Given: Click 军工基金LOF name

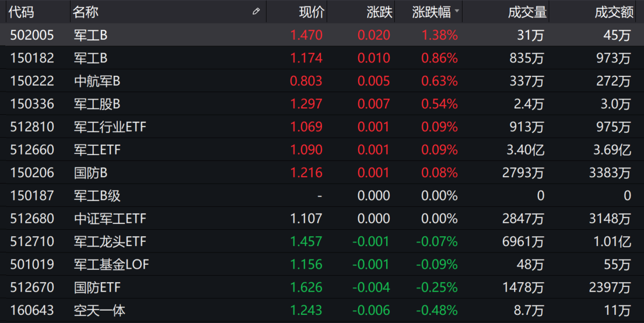Looking at the screenshot, I should pyautogui.click(x=111, y=264).
